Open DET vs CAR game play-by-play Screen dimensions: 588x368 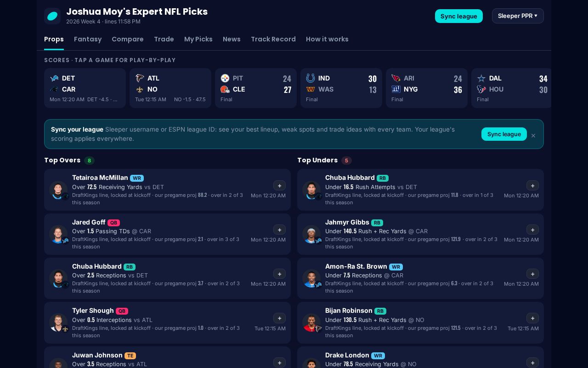coord(85,88)
